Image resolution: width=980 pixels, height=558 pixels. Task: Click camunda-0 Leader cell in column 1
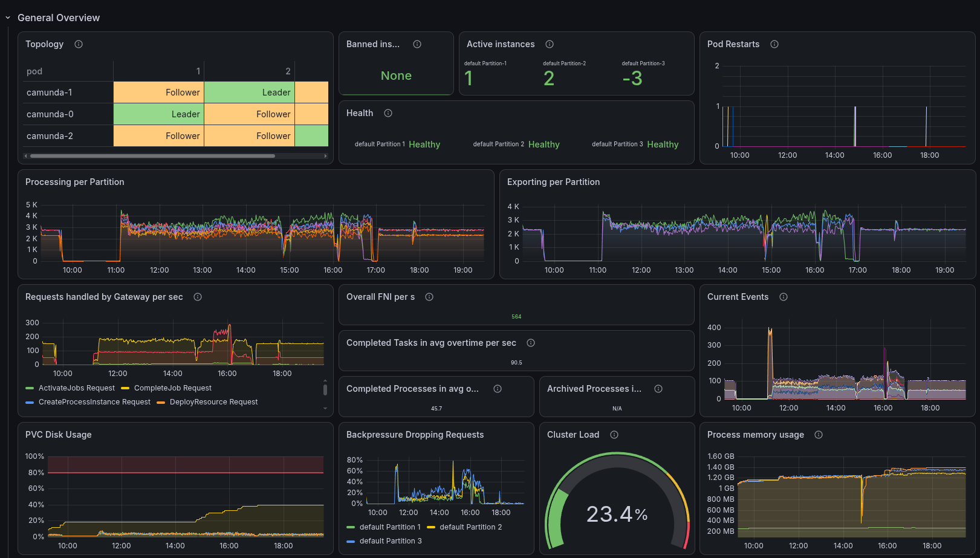pos(158,114)
